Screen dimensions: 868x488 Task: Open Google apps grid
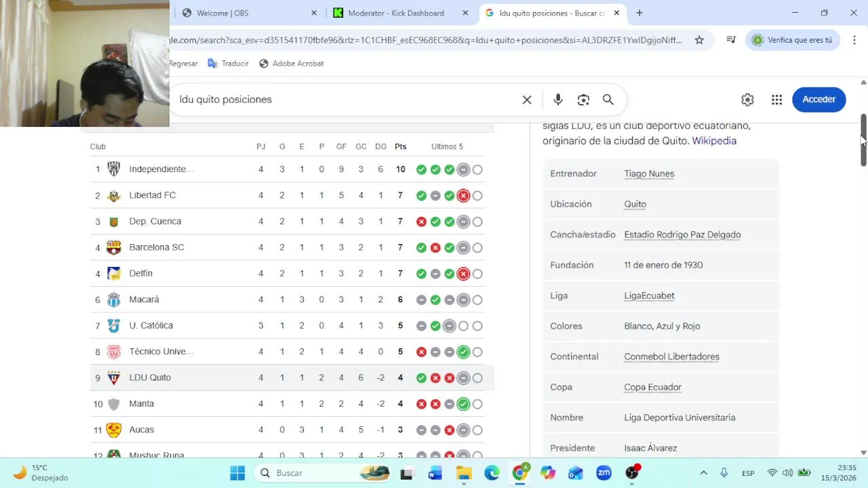776,100
